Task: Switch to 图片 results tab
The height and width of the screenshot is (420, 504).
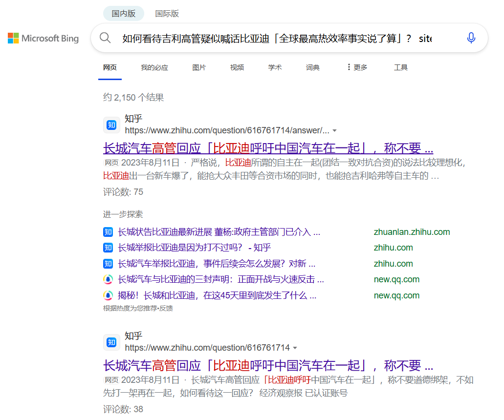Action: pos(199,67)
